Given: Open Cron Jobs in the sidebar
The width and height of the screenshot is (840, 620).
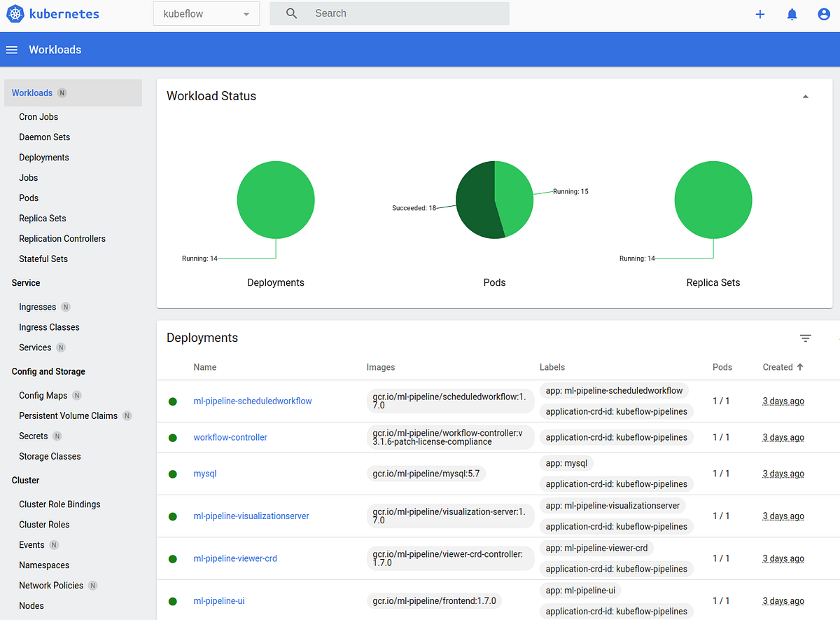Looking at the screenshot, I should pyautogui.click(x=38, y=117).
